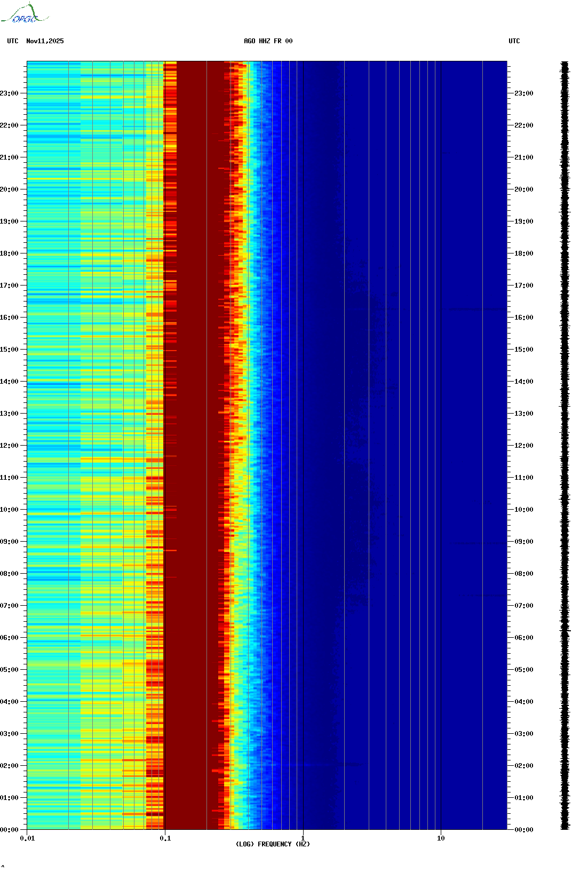The width and height of the screenshot is (588, 872).
Task: Click the 11:00 label on the left axis
Action: click(x=9, y=478)
